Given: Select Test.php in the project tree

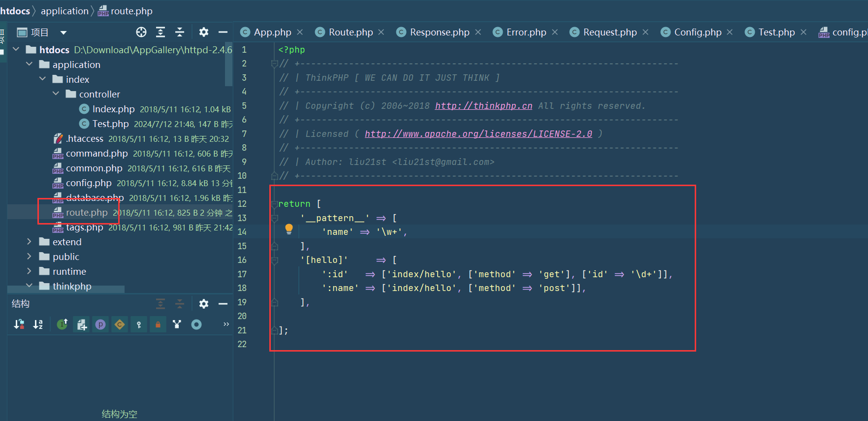Looking at the screenshot, I should (111, 124).
